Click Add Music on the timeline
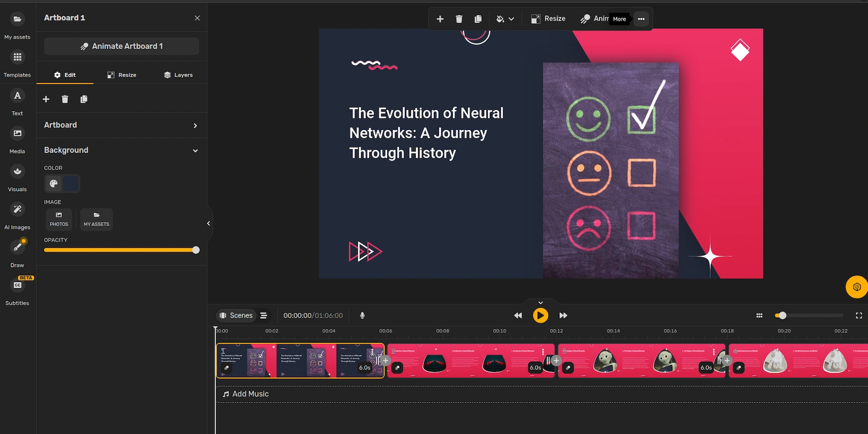 [245, 394]
